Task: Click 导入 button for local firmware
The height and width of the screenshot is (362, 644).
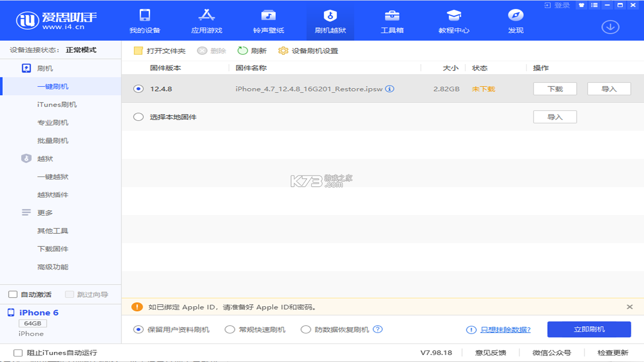Action: tap(555, 117)
